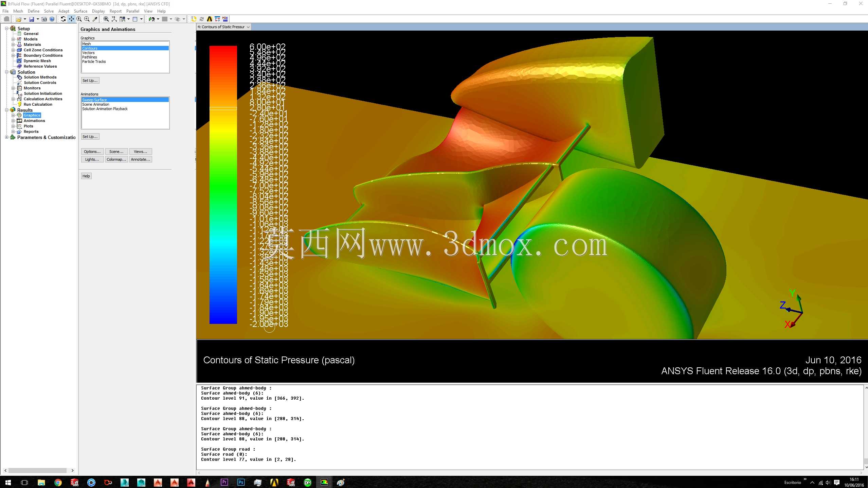Screen dimensions: 868x488
Task: Click the MOE lines toolbar icon
Action: [225, 19]
